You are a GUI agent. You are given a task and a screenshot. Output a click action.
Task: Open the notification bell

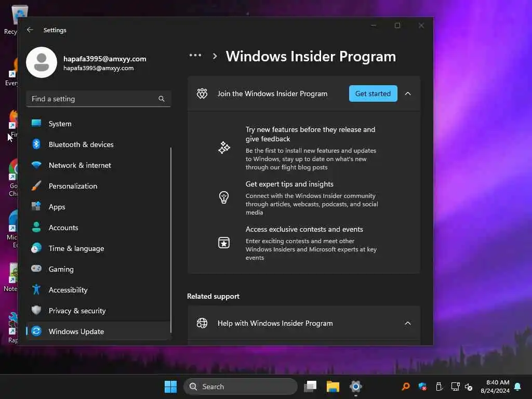[518, 387]
